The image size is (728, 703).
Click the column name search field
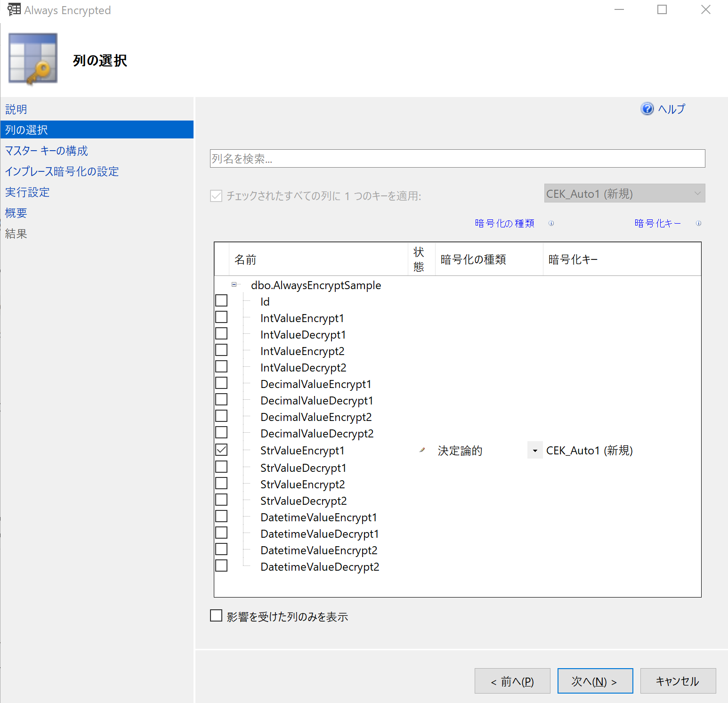(457, 158)
